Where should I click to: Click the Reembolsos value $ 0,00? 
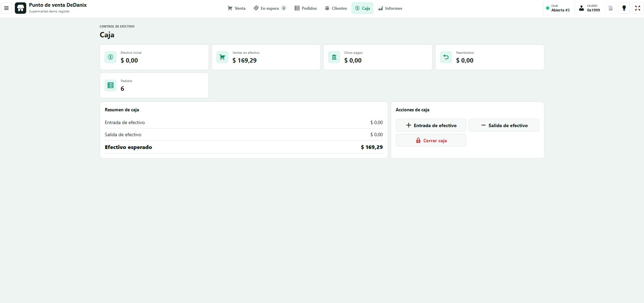click(464, 61)
